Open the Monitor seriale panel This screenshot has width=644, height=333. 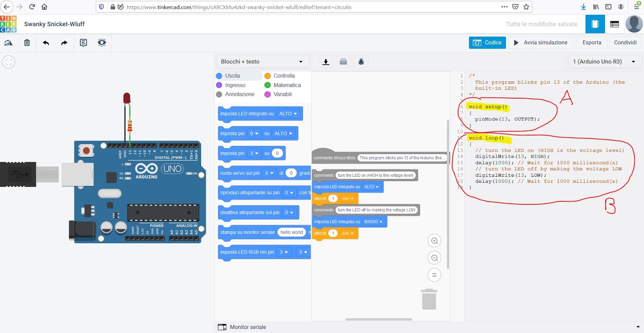[242, 327]
